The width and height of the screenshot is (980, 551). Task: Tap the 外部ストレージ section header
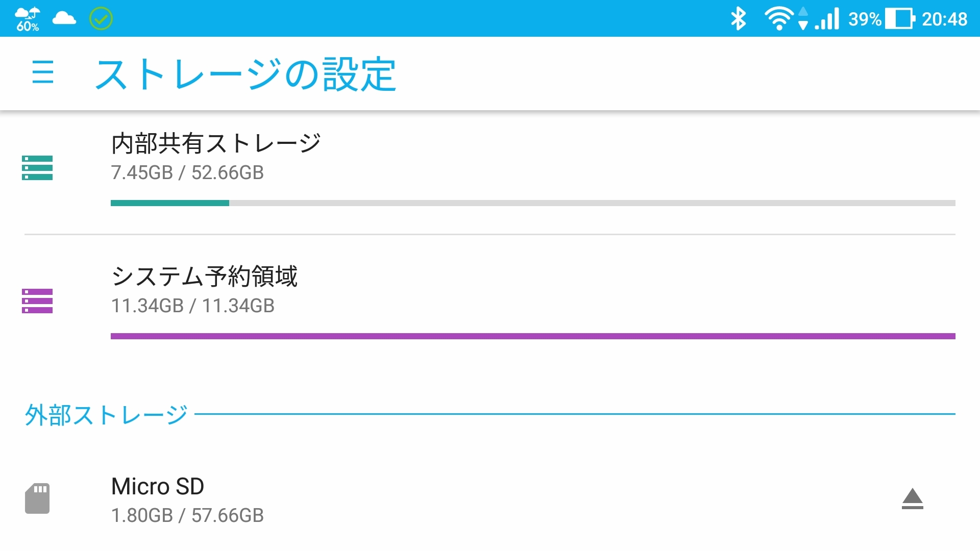coord(106,415)
